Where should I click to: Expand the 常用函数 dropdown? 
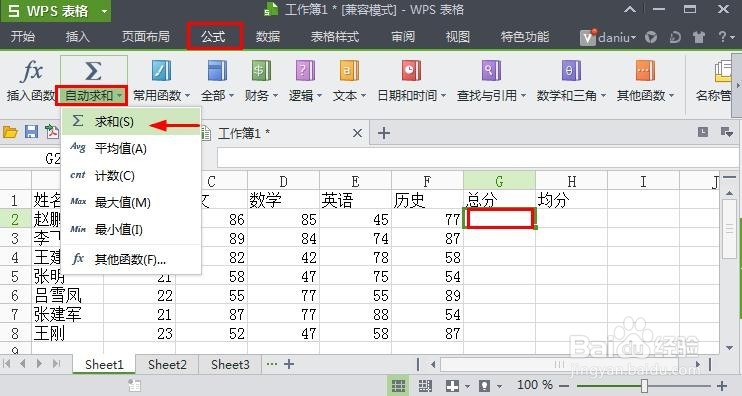tap(187, 96)
